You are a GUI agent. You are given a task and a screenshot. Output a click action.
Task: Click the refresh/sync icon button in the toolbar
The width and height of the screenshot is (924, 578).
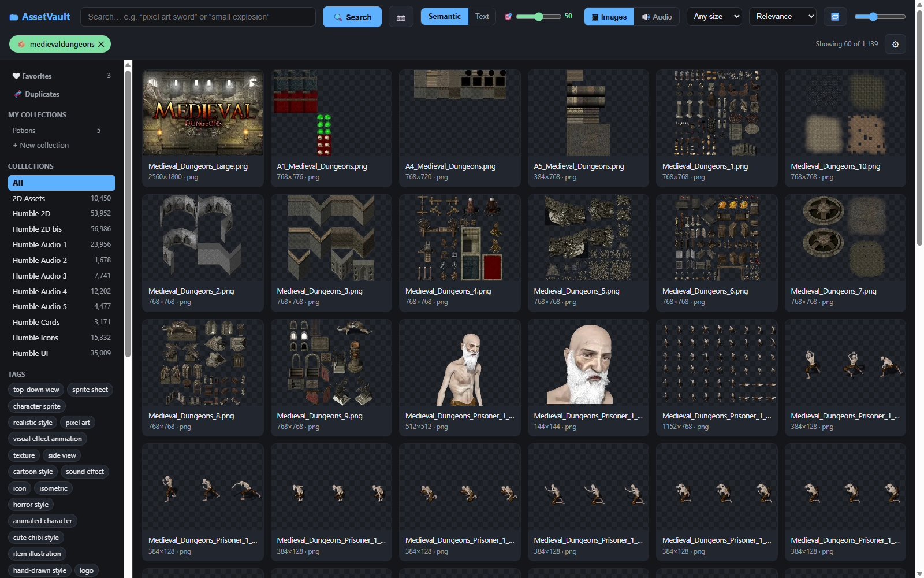835,17
